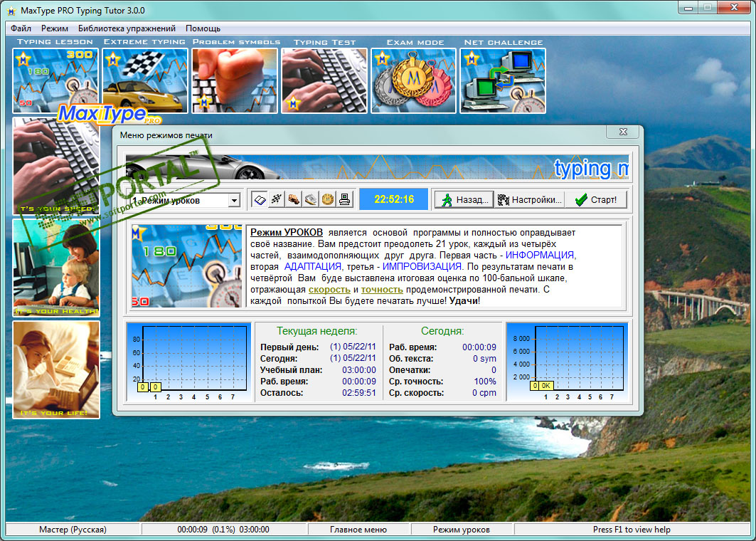Click 'Press F1 to view help' status text

(x=632, y=530)
